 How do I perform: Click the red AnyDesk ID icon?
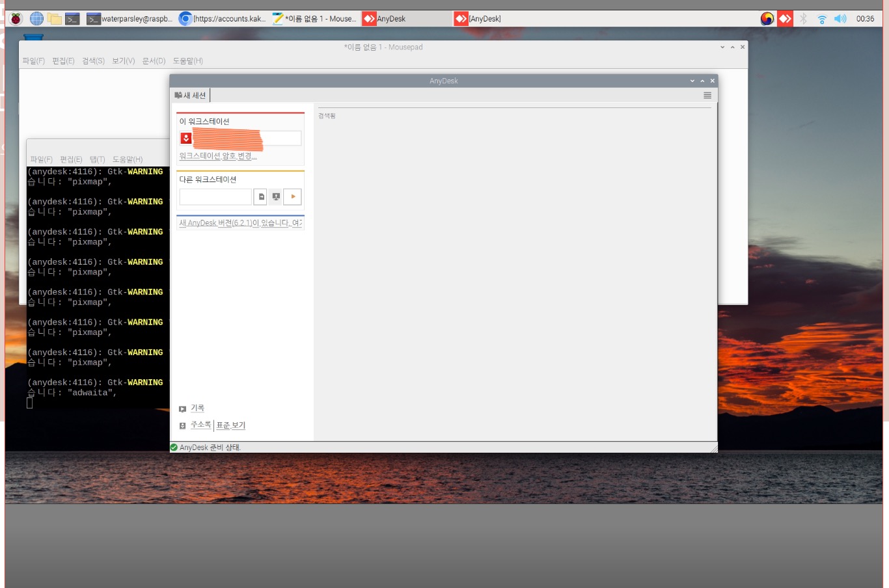(x=185, y=138)
